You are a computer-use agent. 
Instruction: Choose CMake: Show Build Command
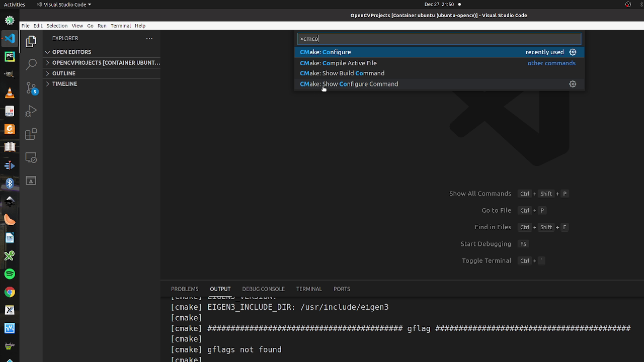[342, 73]
